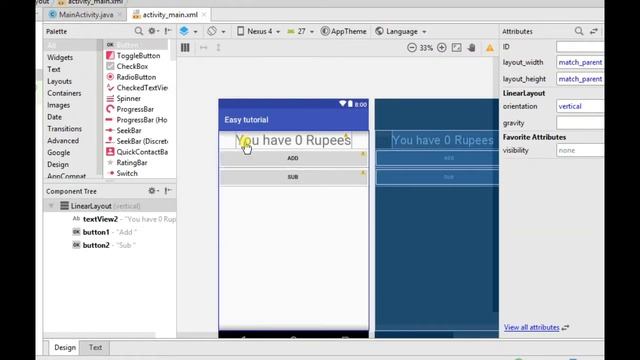Close the activity_main.xml tab
Viewport: 640px width, 360px height.
pyautogui.click(x=204, y=15)
